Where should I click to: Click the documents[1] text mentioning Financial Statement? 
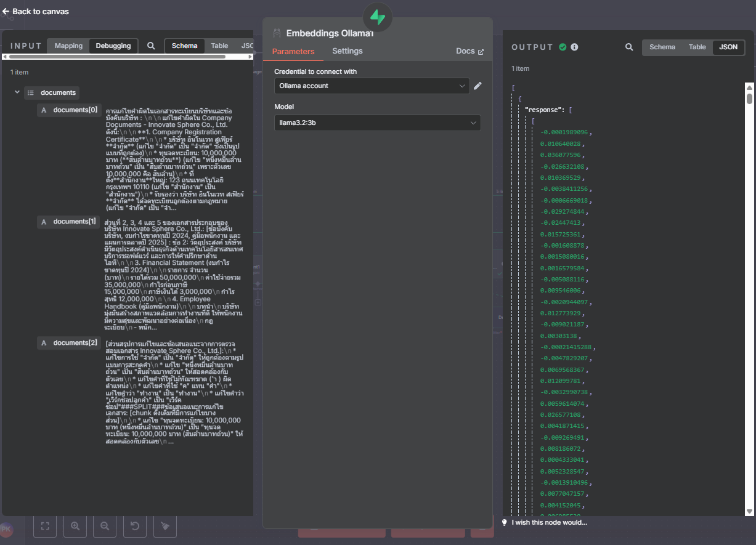(174, 274)
